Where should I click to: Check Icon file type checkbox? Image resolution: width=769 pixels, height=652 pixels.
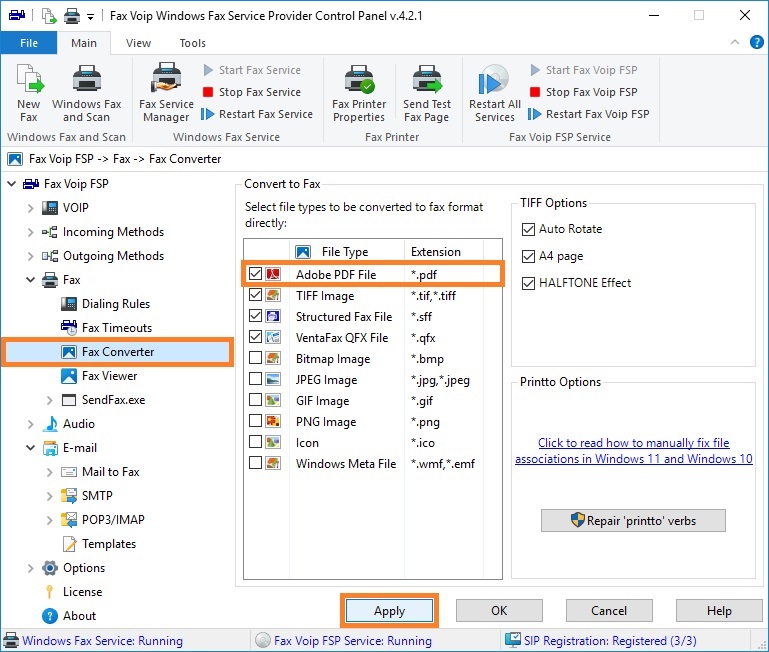tap(255, 442)
